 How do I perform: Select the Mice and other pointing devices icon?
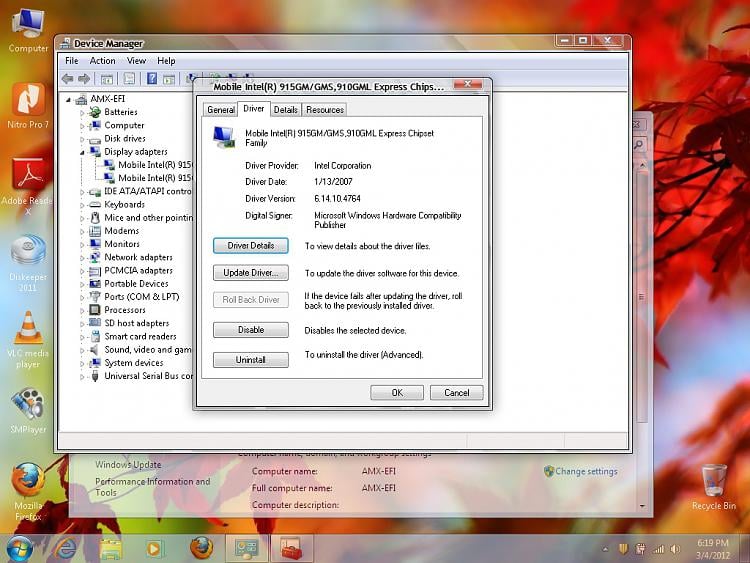95,218
